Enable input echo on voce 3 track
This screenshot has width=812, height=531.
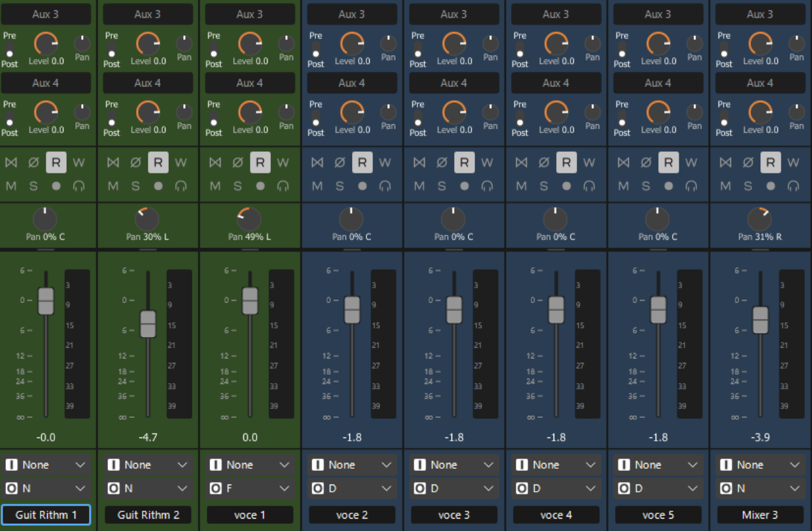pos(487,186)
